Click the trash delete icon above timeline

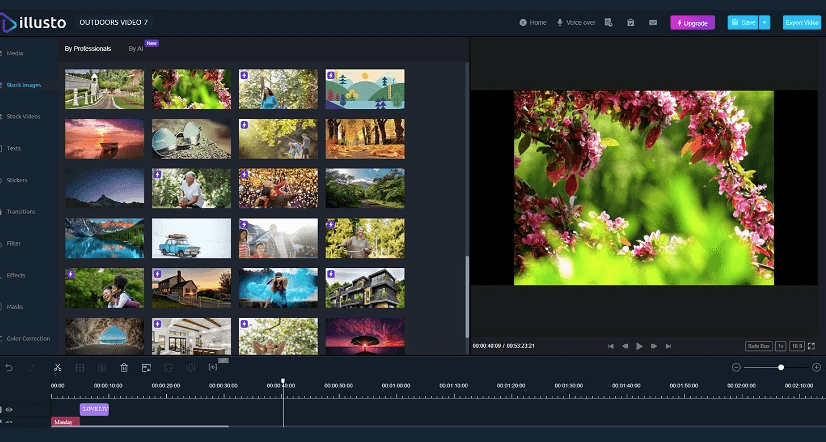124,368
